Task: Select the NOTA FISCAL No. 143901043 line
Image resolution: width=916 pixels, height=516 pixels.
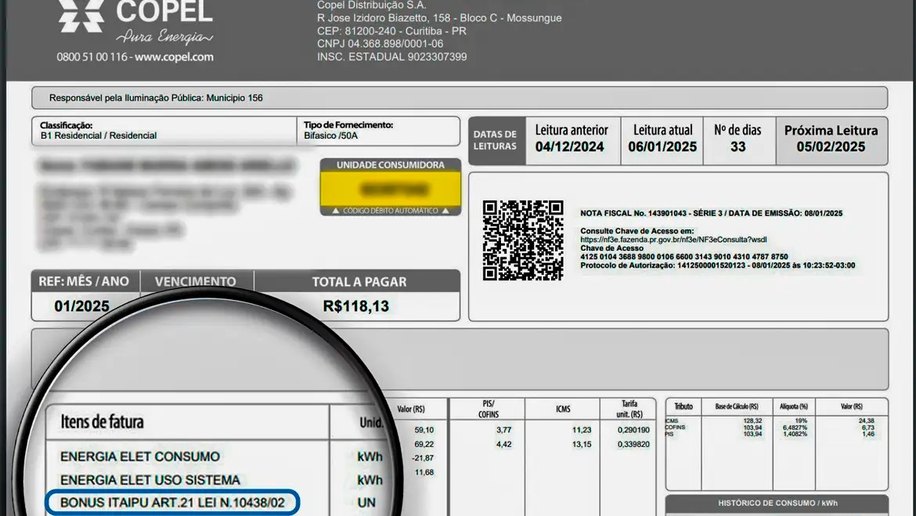Action: [711, 213]
